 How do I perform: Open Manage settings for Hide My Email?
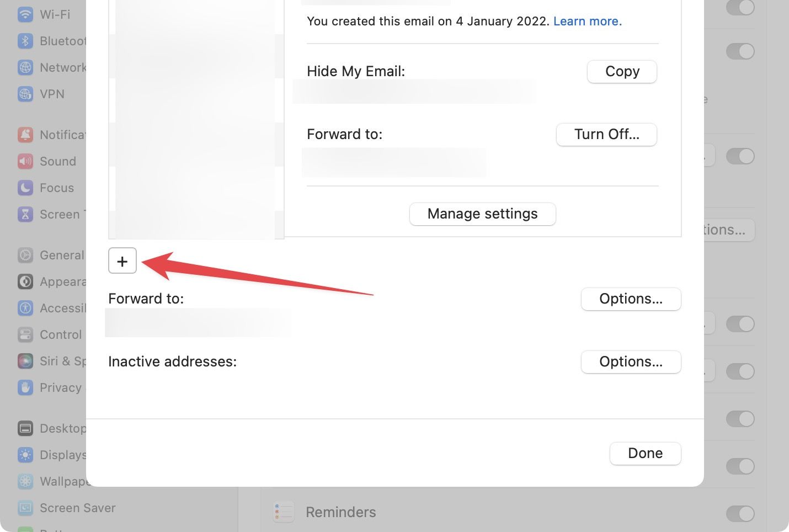click(x=482, y=214)
